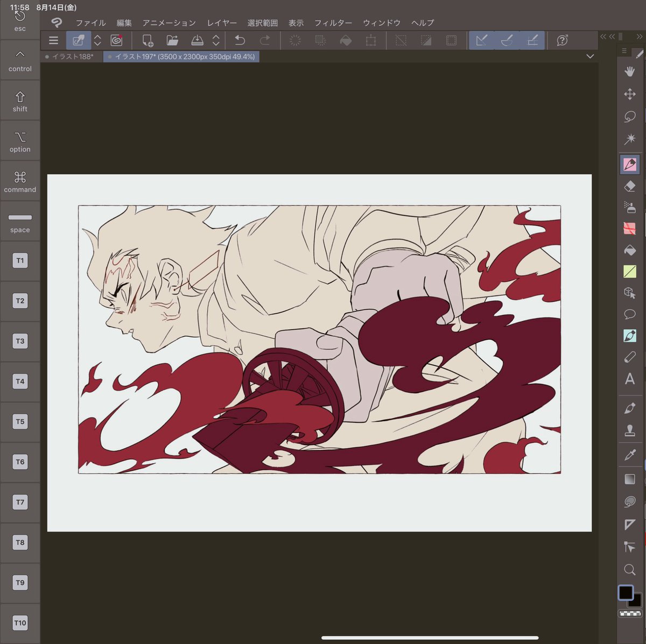Select the Eyedropper tool
Image resolution: width=646 pixels, height=644 pixels.
[x=630, y=455]
